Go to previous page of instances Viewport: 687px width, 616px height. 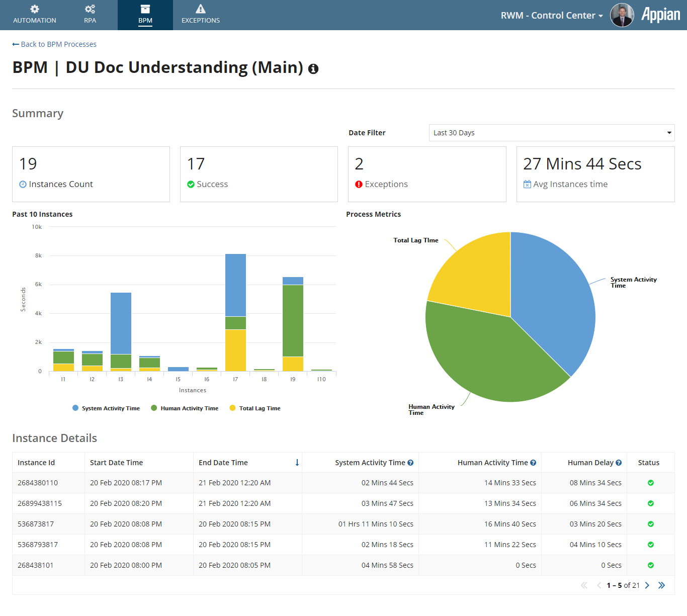coord(599,585)
